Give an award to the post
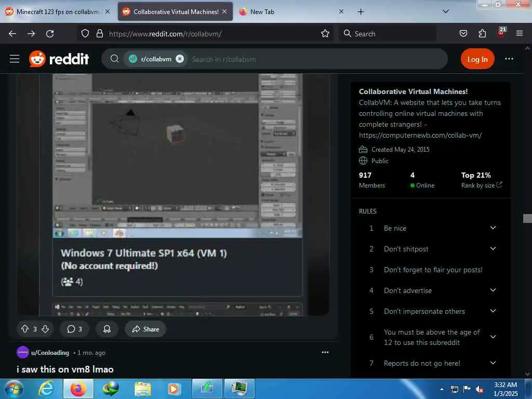Screen dimensions: 532x399 click(107, 329)
